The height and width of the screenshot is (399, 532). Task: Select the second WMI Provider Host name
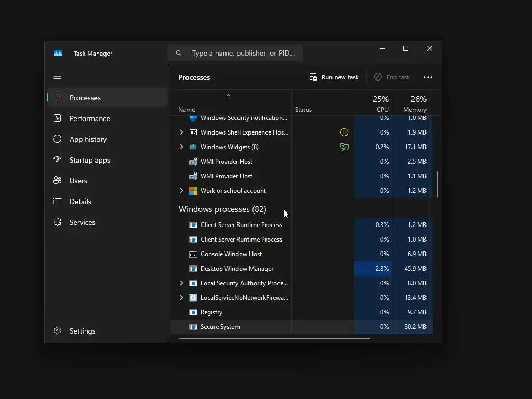click(227, 176)
